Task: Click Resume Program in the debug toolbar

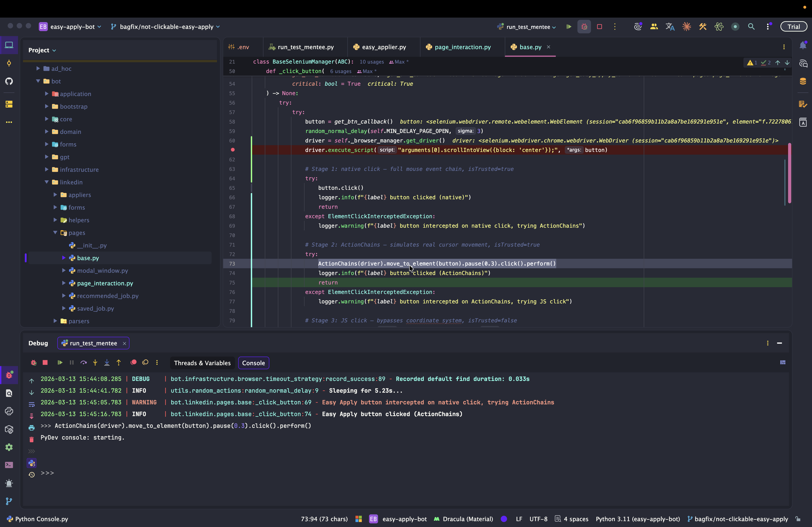Action: point(60,362)
